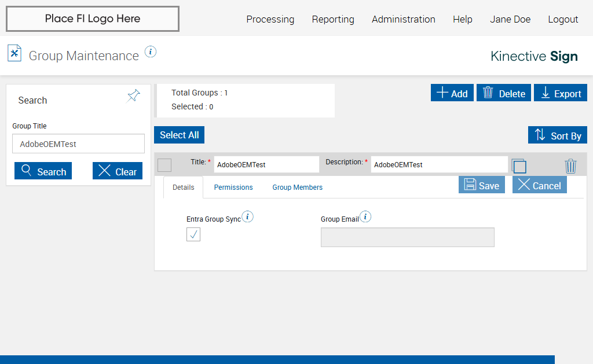Click the Group Title search field
This screenshot has height=364, width=593.
click(x=78, y=144)
